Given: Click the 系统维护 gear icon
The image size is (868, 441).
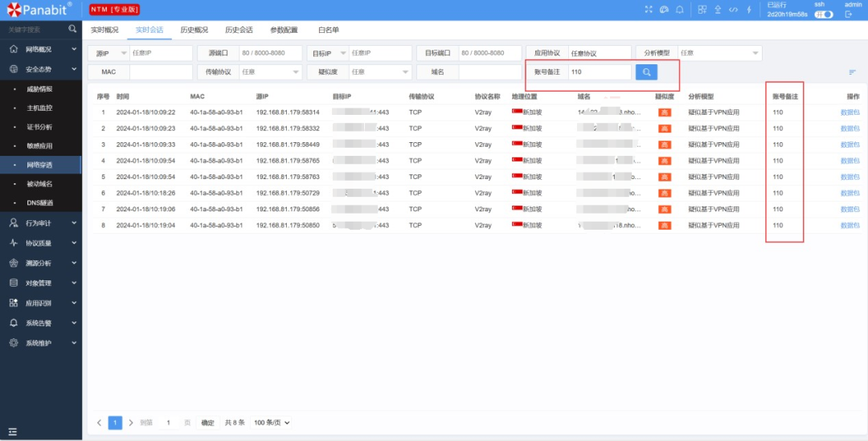Looking at the screenshot, I should pyautogui.click(x=14, y=343).
